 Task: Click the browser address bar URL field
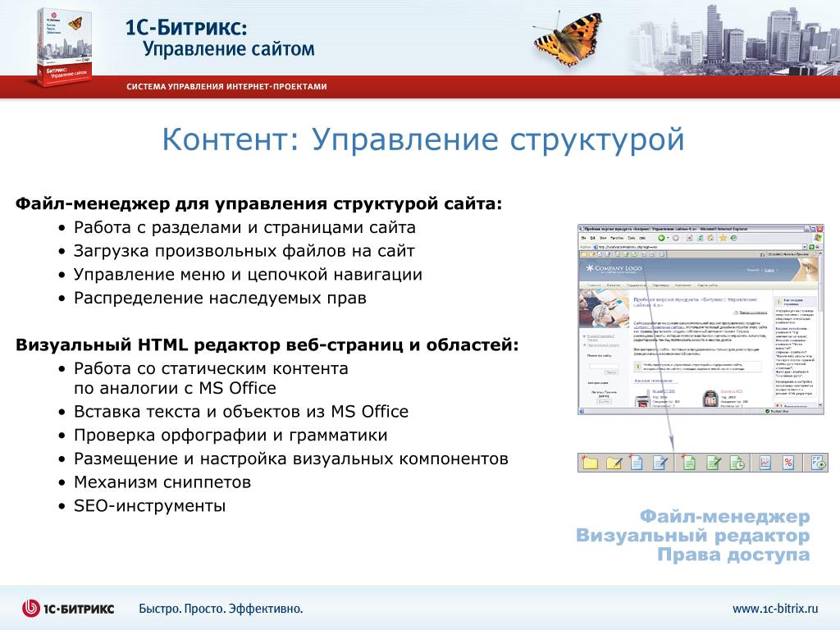[x=696, y=247]
